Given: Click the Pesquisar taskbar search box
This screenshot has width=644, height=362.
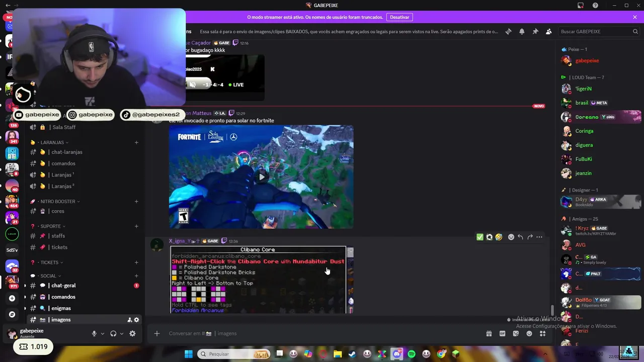Looking at the screenshot, I should click(234, 354).
